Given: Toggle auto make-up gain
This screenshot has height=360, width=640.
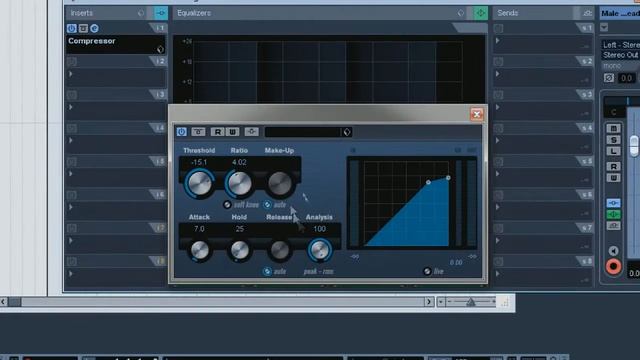Looking at the screenshot, I should 267,204.
